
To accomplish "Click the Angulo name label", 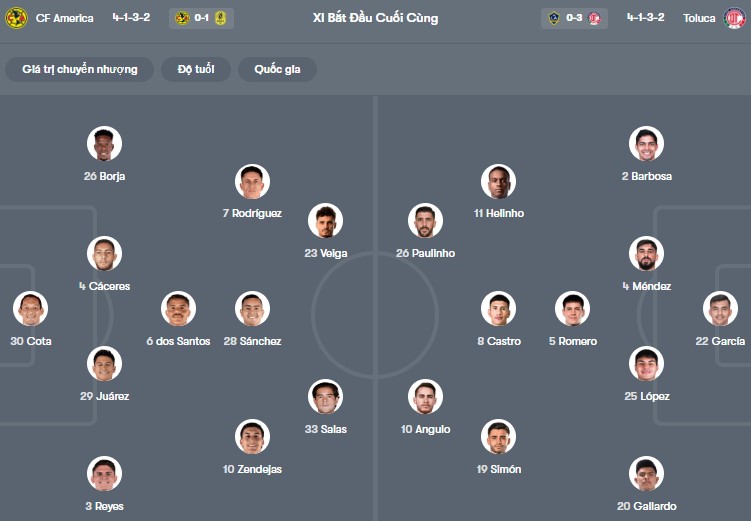I will [x=426, y=429].
